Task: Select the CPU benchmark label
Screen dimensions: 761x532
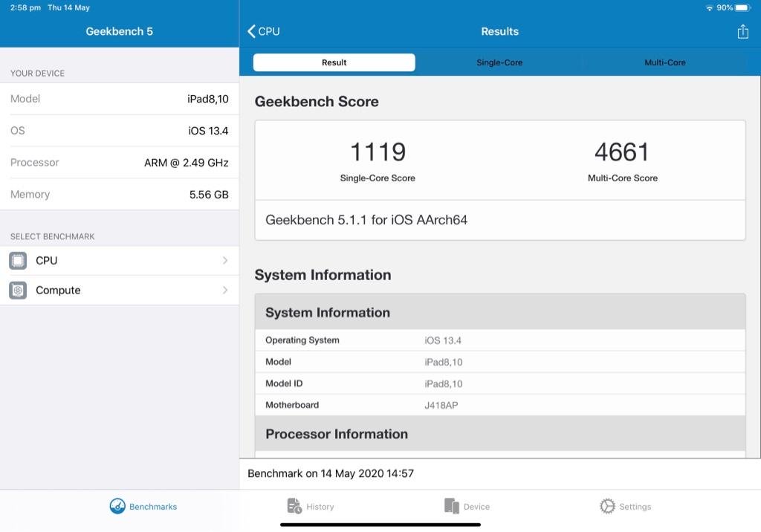Action: coord(47,261)
